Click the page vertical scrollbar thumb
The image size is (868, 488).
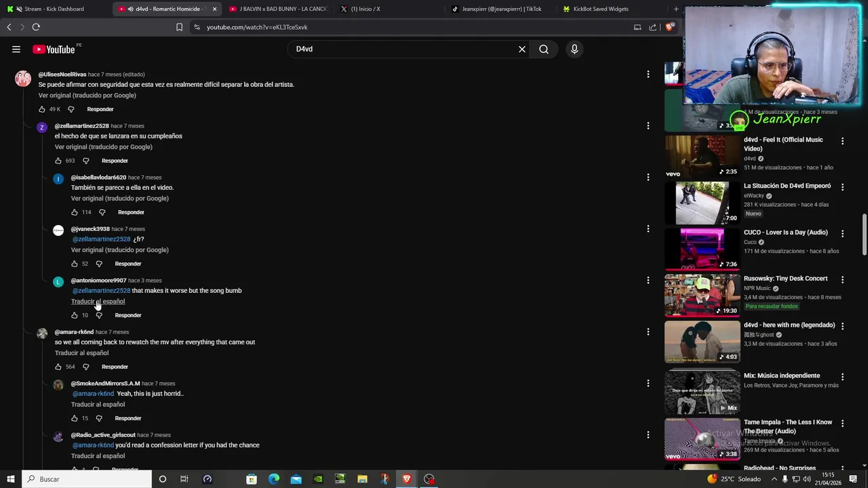point(864,235)
